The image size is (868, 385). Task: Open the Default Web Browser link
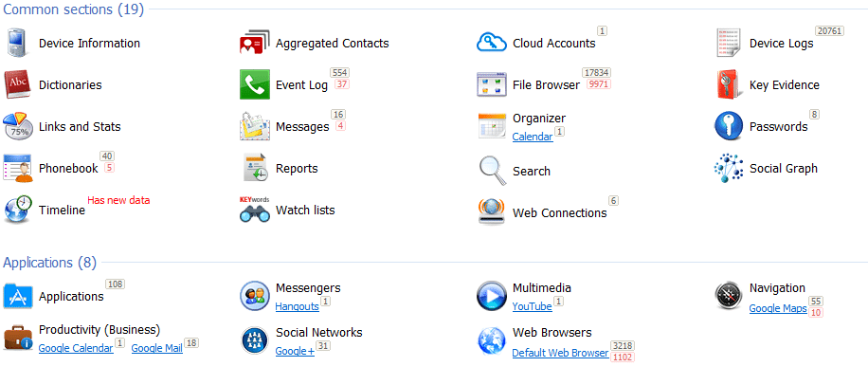(x=560, y=353)
